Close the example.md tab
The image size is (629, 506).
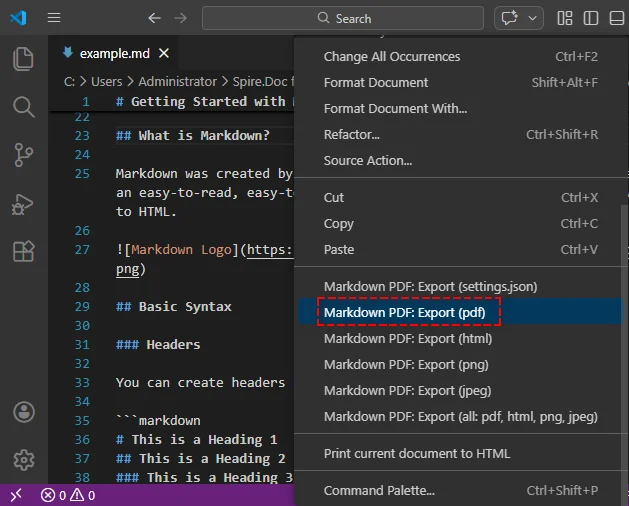[x=164, y=53]
